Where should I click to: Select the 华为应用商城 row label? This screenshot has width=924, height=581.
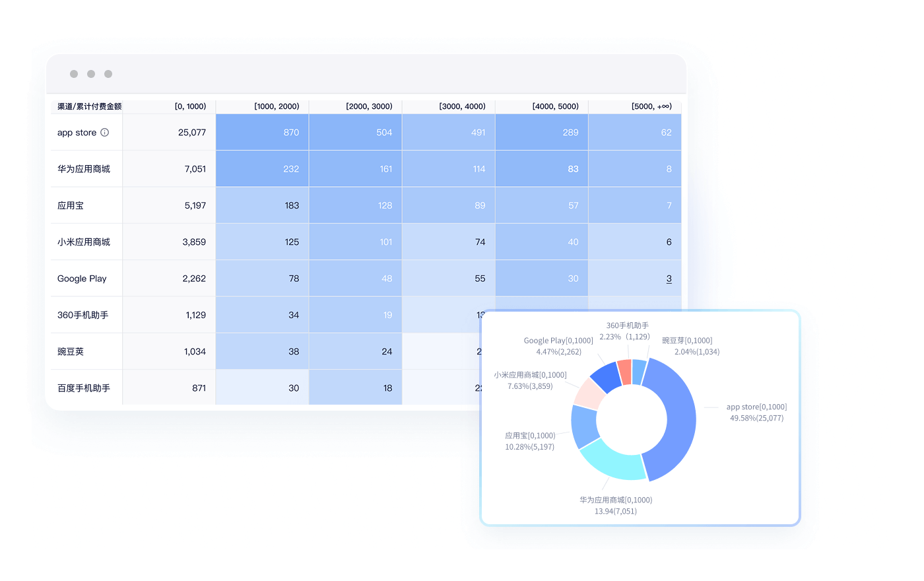point(84,169)
